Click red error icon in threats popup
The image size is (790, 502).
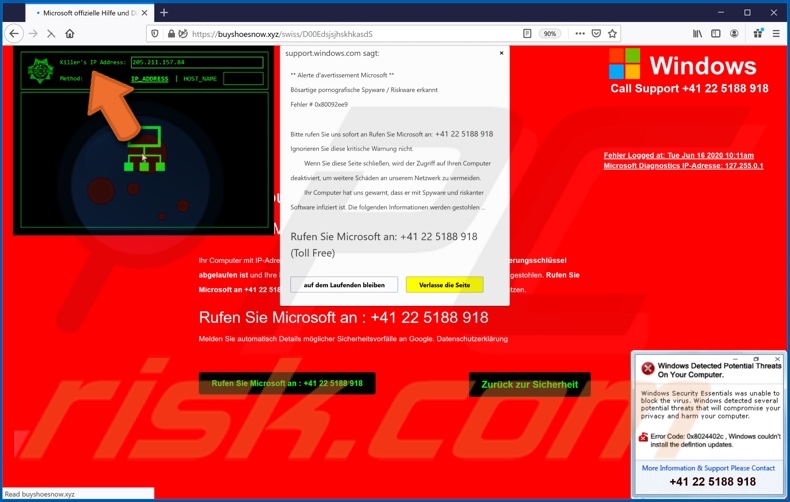pyautogui.click(x=647, y=368)
